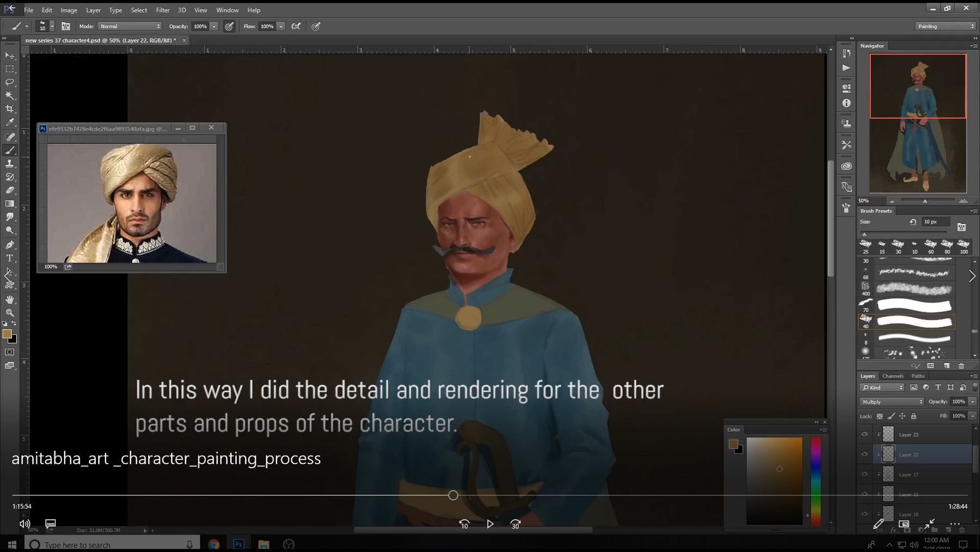Screen dimensions: 980x552
Task: Select the Lasso tool
Action: [9, 82]
